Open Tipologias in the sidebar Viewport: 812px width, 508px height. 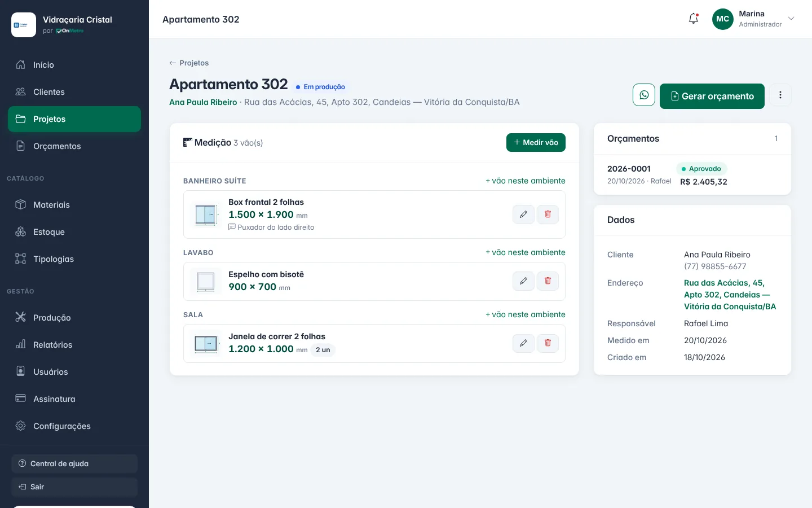(x=74, y=259)
